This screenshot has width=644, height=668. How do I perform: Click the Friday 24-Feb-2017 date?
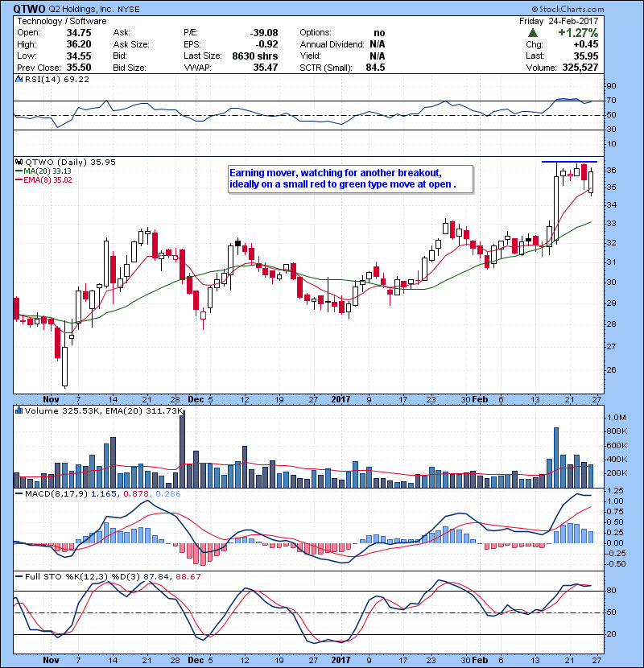pos(559,21)
